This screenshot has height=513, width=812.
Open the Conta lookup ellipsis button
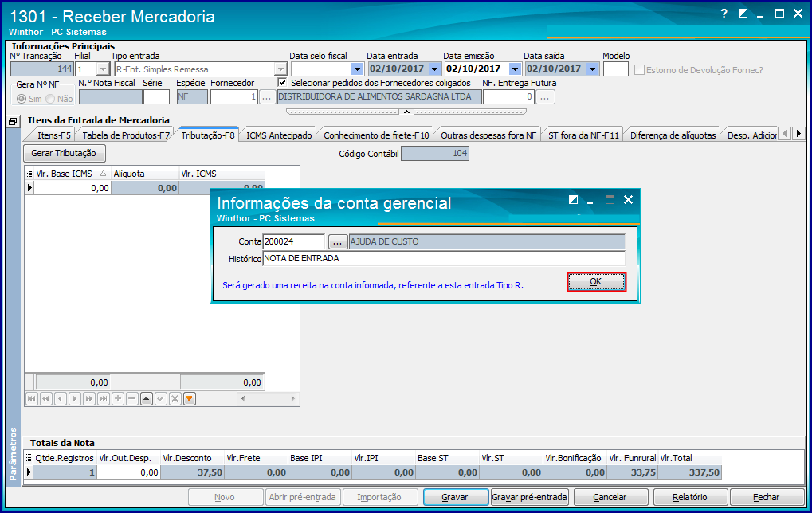pyautogui.click(x=338, y=241)
